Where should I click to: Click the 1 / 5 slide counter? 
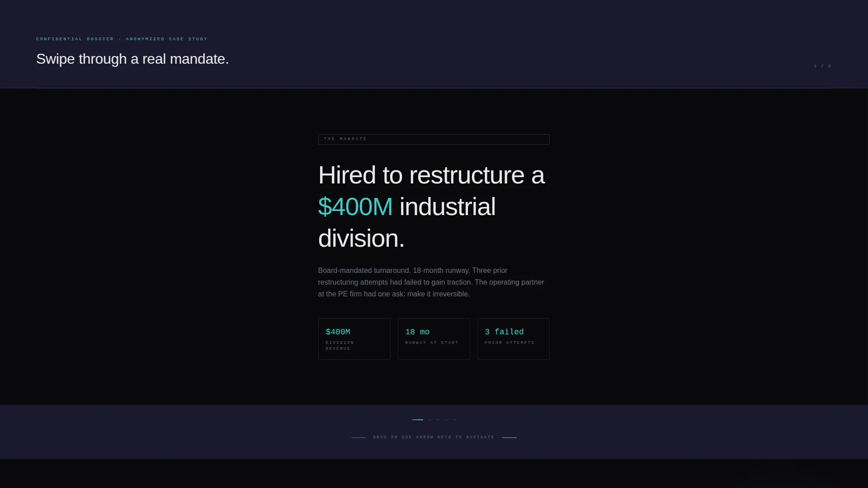(822, 66)
